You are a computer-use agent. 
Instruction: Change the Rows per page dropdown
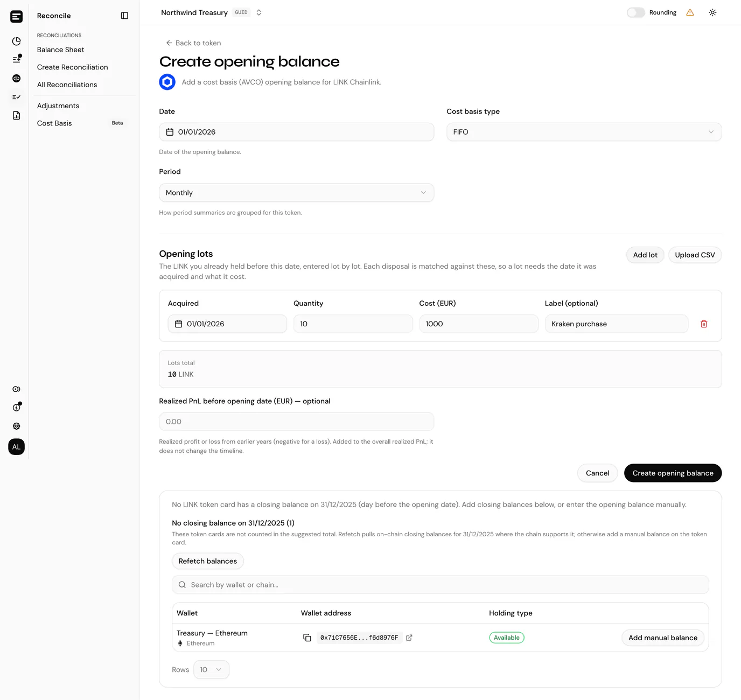pos(211,670)
